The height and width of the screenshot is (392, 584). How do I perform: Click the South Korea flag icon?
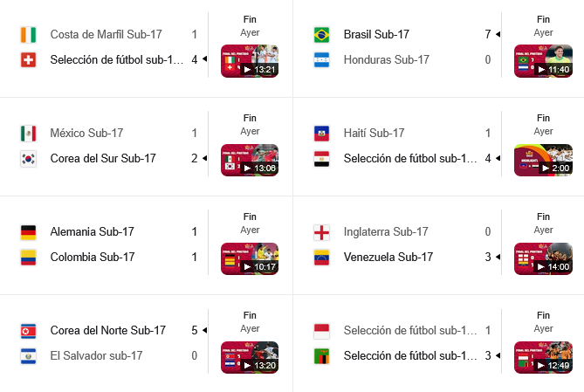click(x=28, y=159)
